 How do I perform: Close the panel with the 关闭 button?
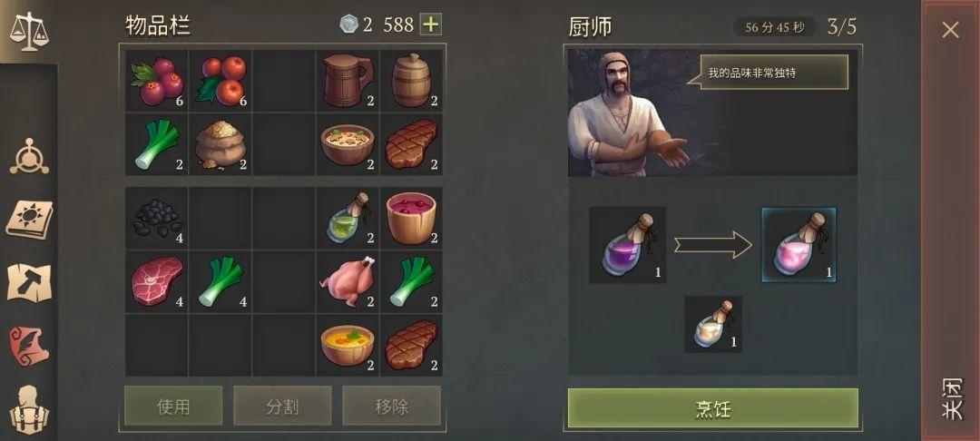(x=951, y=220)
